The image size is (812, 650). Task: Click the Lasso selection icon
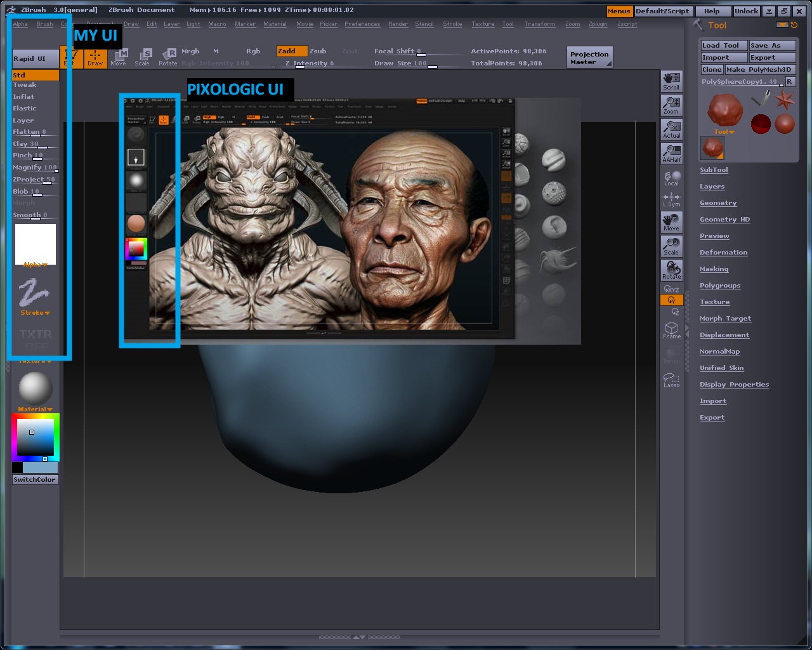pyautogui.click(x=671, y=380)
